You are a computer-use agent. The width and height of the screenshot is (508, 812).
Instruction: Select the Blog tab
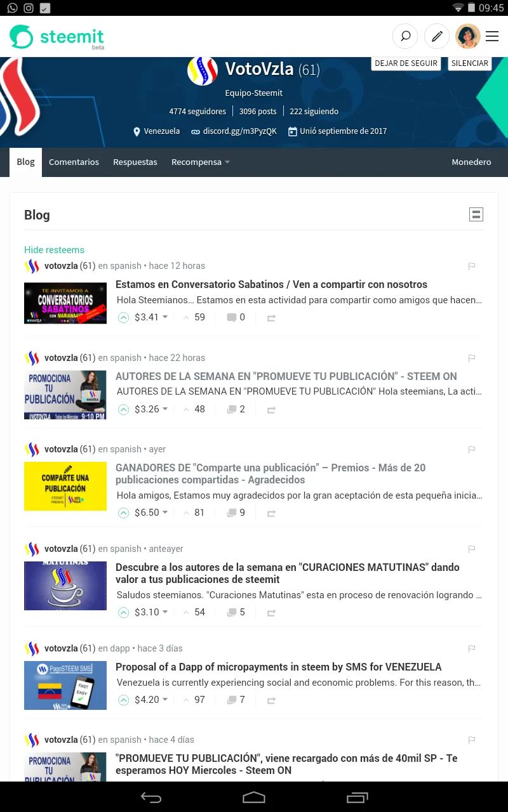point(25,162)
